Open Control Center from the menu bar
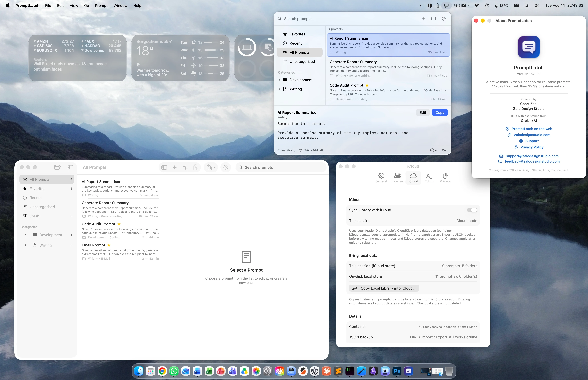Viewport: 588px width, 380px height. tap(537, 5)
